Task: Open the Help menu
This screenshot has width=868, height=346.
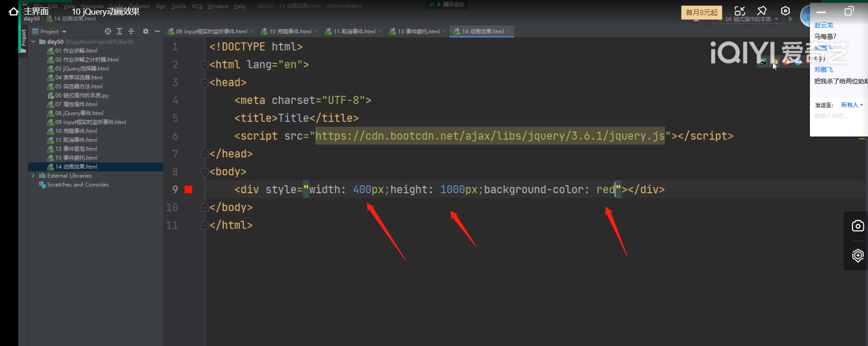Action: (x=240, y=6)
